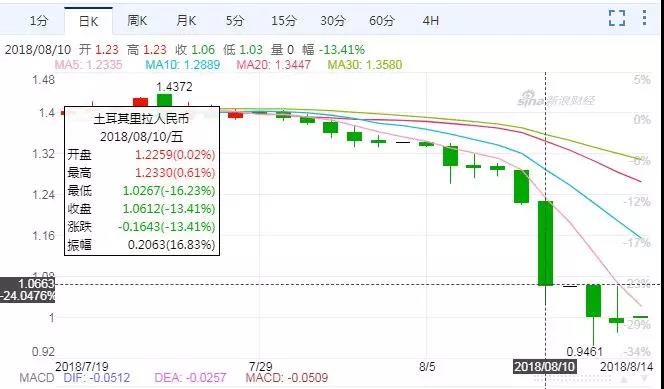
Task: Click the MA5 indicator label
Action: pos(89,65)
